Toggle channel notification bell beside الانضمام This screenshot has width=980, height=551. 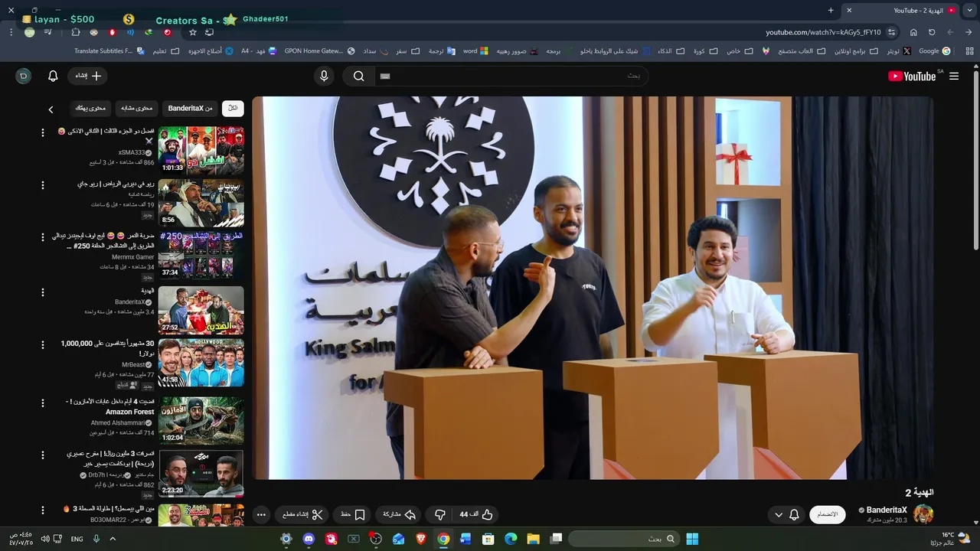pyautogui.click(x=794, y=514)
